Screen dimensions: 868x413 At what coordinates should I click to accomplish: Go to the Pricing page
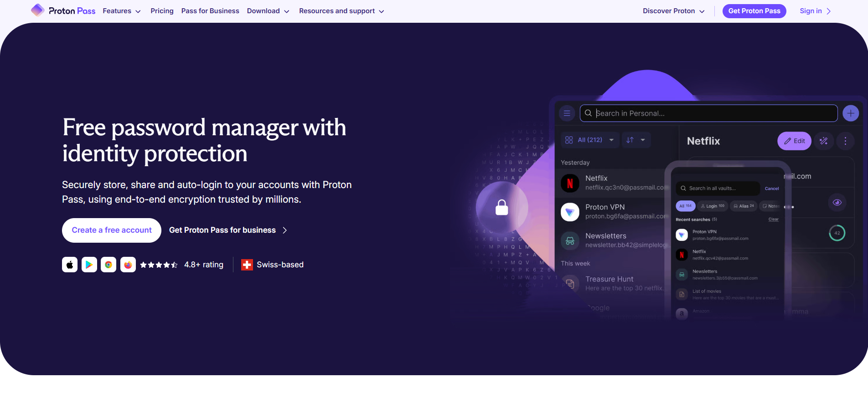162,11
